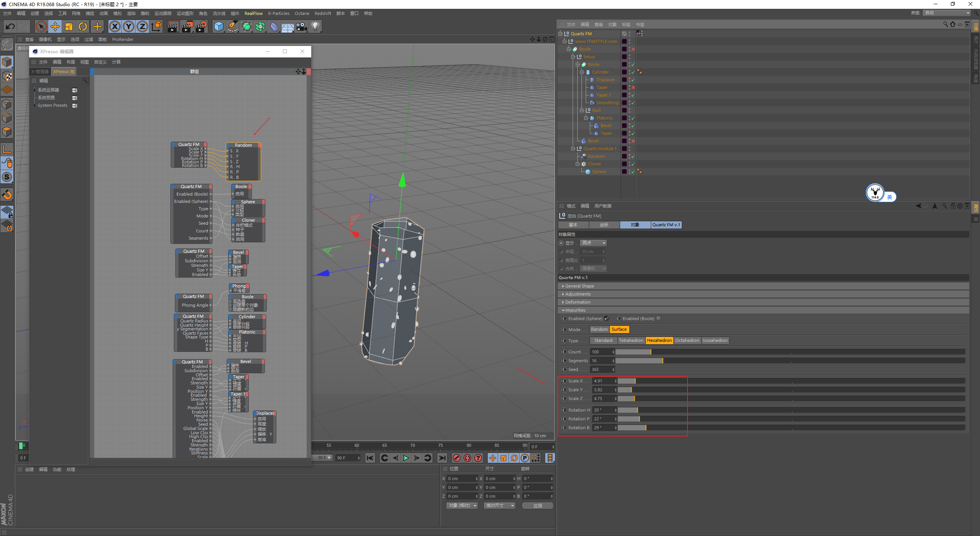Viewport: 980px width, 536px height.
Task: Expand the Deformation section
Action: coord(578,302)
